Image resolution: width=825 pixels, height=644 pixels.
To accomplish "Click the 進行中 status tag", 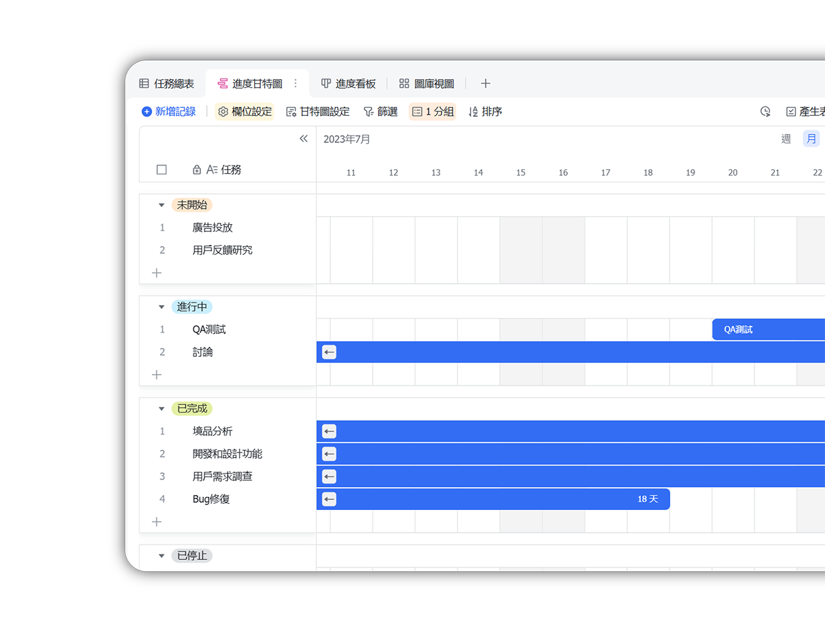I will coord(192,307).
